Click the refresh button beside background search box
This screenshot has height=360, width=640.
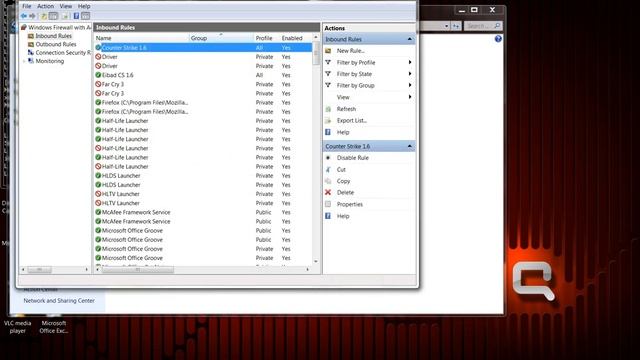[456, 26]
